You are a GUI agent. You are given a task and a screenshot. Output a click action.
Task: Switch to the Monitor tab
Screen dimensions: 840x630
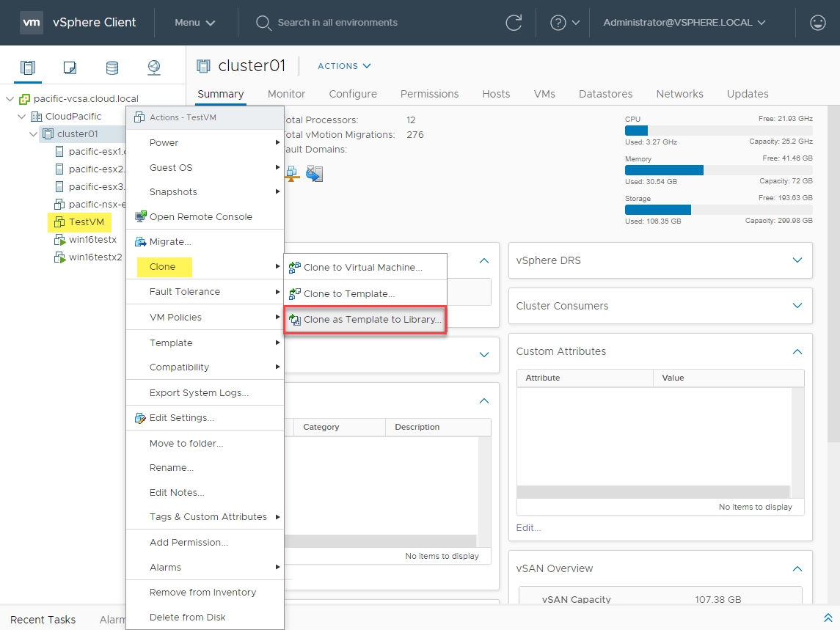[x=286, y=94]
